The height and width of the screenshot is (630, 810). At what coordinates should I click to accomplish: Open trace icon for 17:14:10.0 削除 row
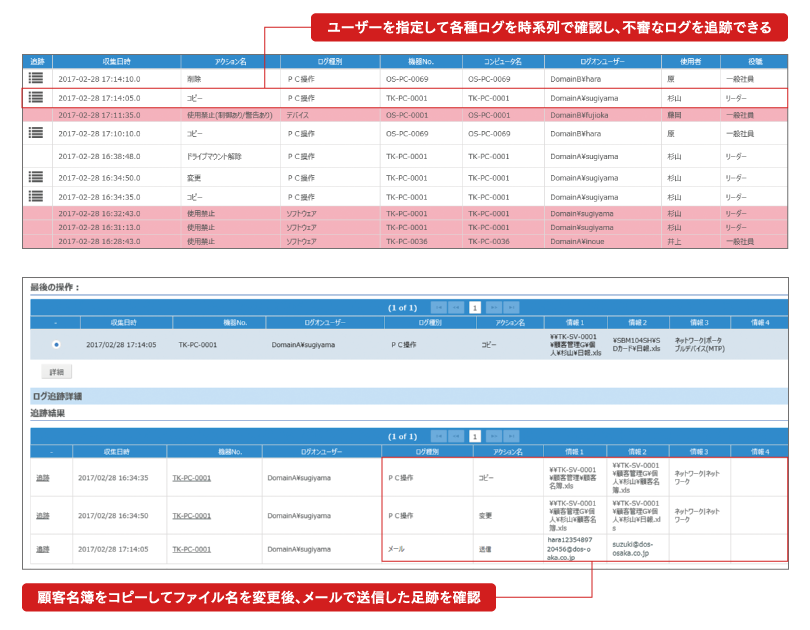point(36,78)
